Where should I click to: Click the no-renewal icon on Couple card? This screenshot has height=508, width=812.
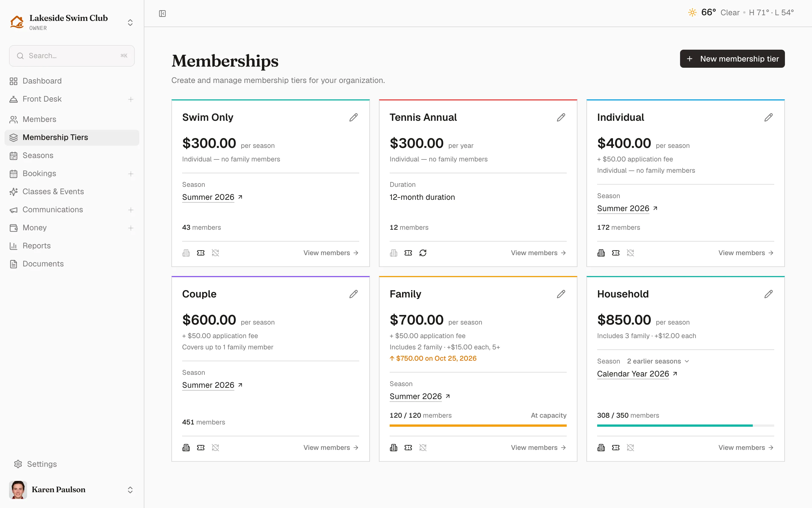point(215,448)
